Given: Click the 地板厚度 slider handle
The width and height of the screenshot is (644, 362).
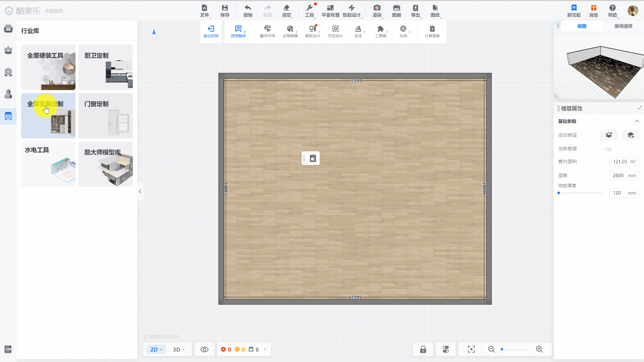Looking at the screenshot, I should pyautogui.click(x=559, y=193).
